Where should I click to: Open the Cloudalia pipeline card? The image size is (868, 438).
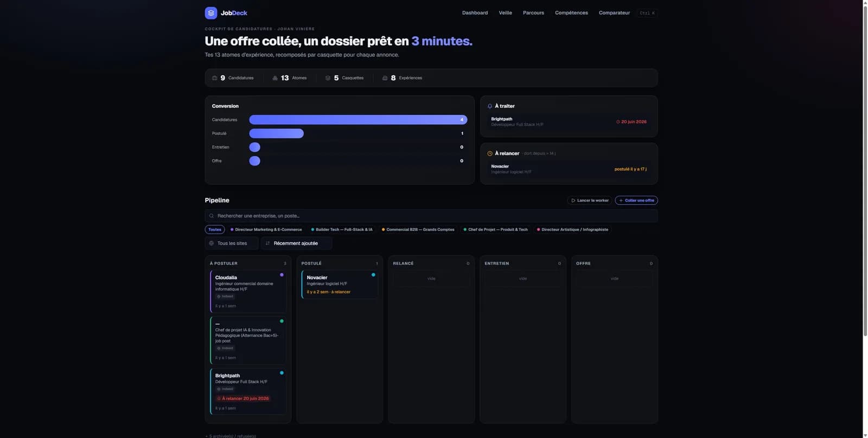[x=248, y=291]
